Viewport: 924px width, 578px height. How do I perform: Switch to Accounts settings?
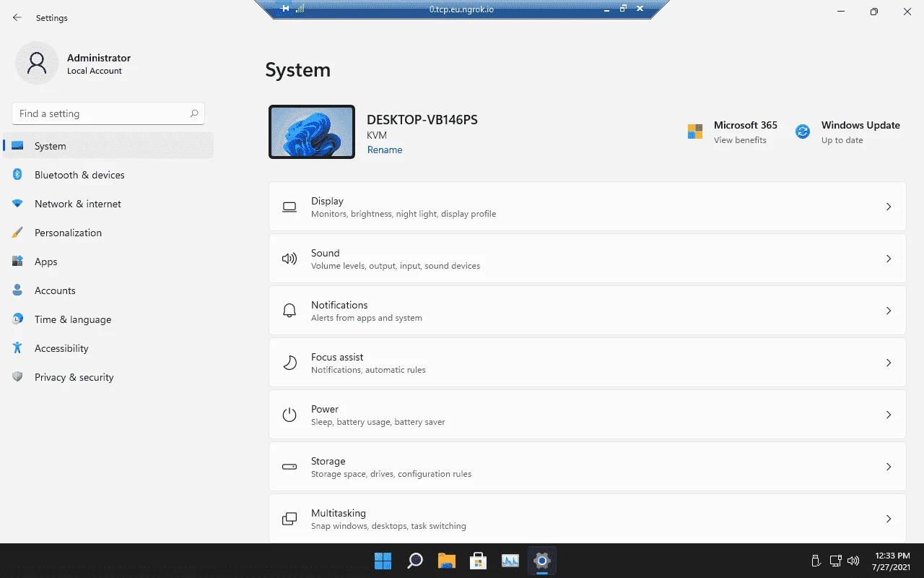[108, 290]
